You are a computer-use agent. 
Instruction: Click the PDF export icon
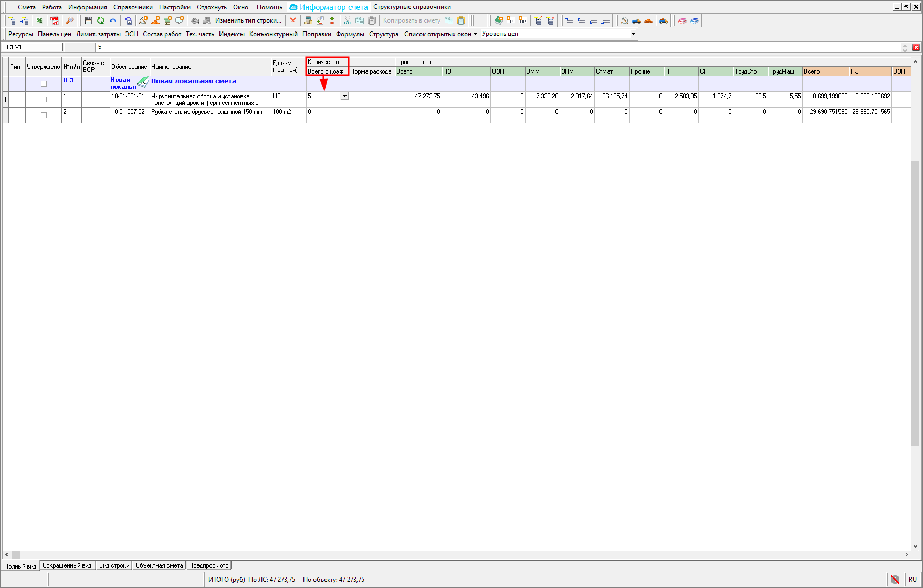click(54, 20)
